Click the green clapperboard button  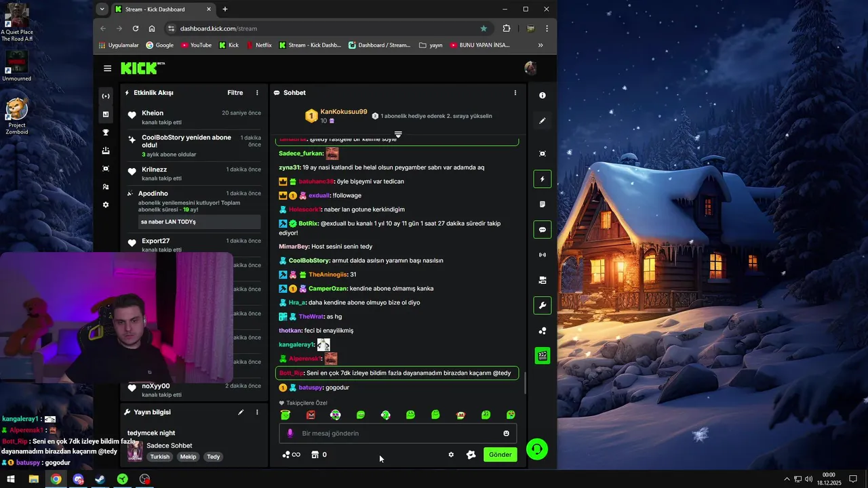tap(542, 355)
